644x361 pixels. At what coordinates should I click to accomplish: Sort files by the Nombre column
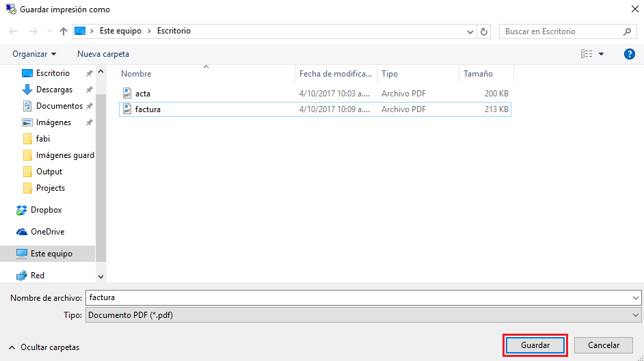pyautogui.click(x=137, y=74)
